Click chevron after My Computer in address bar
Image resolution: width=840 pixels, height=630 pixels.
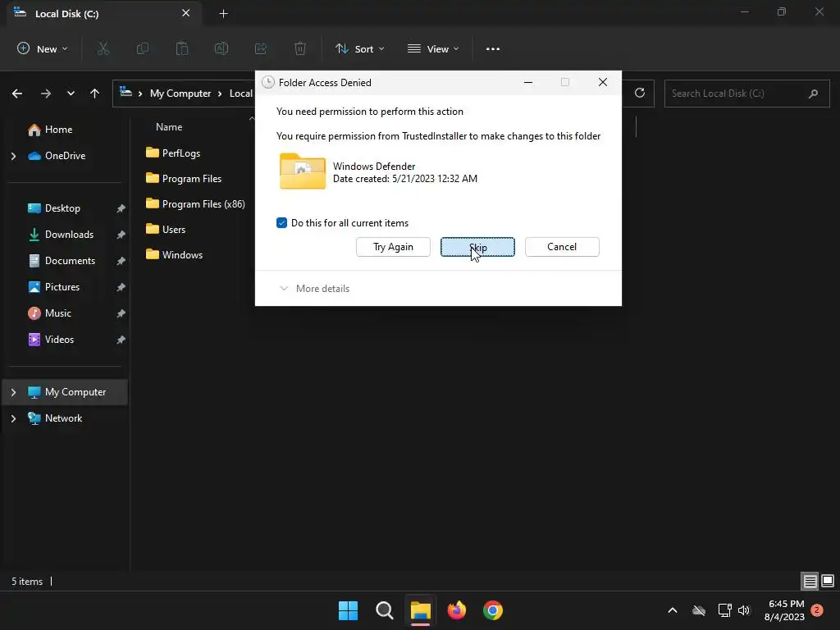point(220,94)
